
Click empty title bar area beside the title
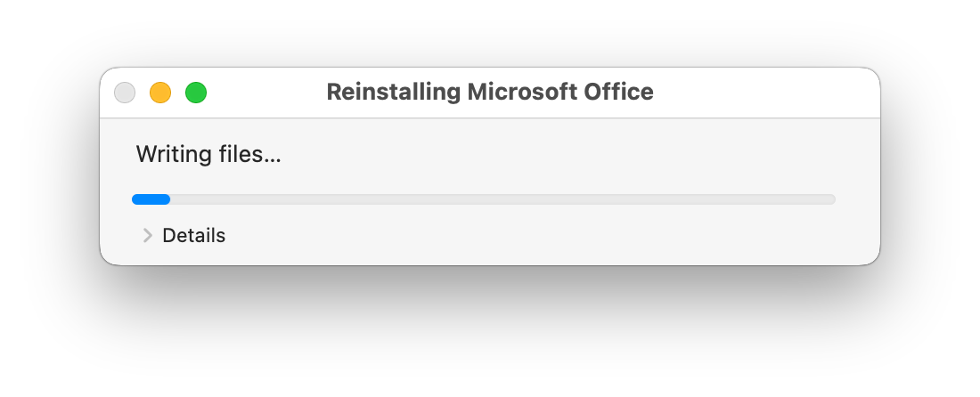[763, 93]
